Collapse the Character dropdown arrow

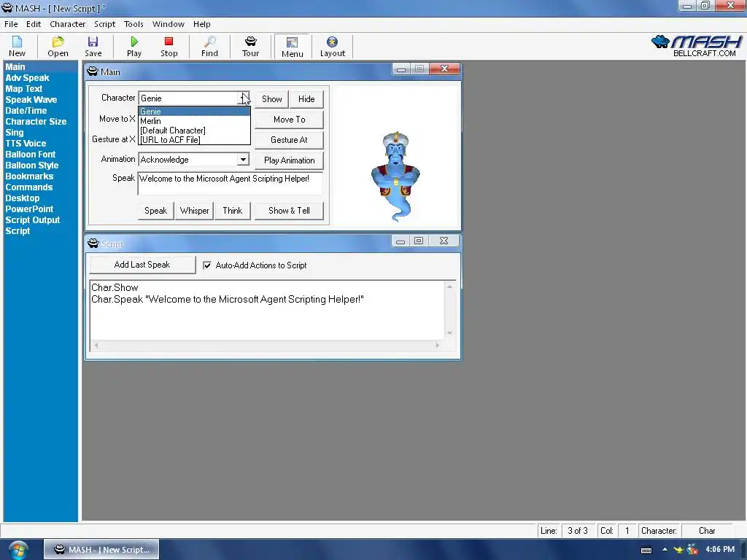coord(244,98)
